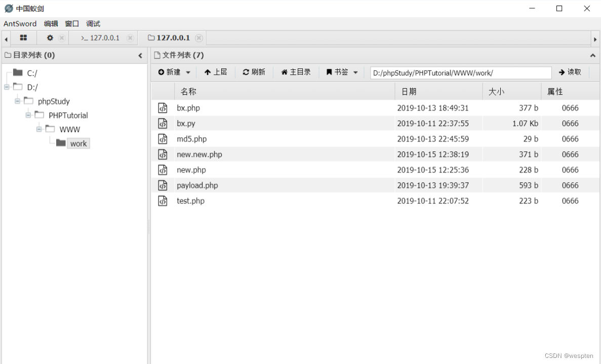Click the 新建 button
Image resolution: width=601 pixels, height=364 pixels.
(170, 72)
